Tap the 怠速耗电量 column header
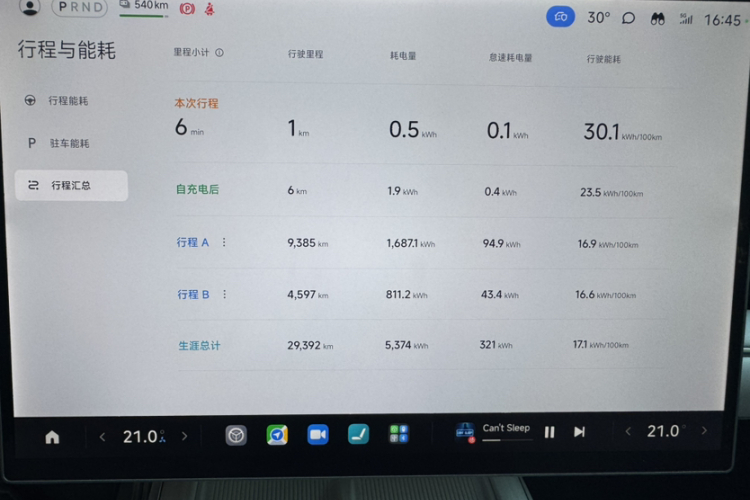 pos(510,58)
